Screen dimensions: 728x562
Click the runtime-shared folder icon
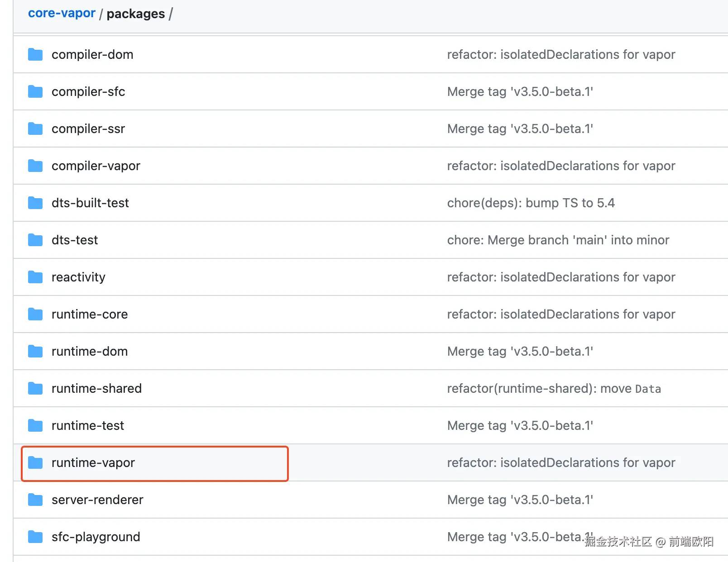pyautogui.click(x=35, y=389)
